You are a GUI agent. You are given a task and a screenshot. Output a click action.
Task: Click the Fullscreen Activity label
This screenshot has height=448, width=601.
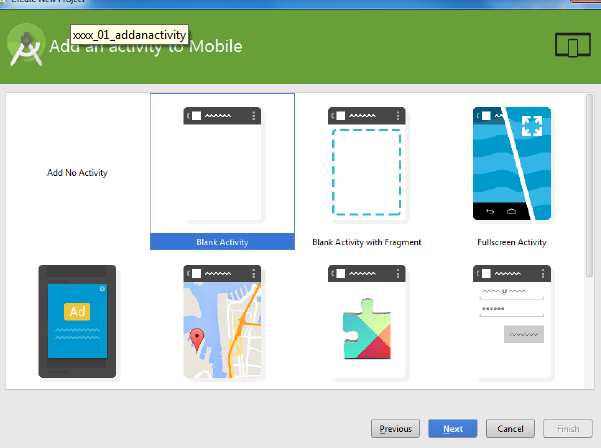pos(512,242)
